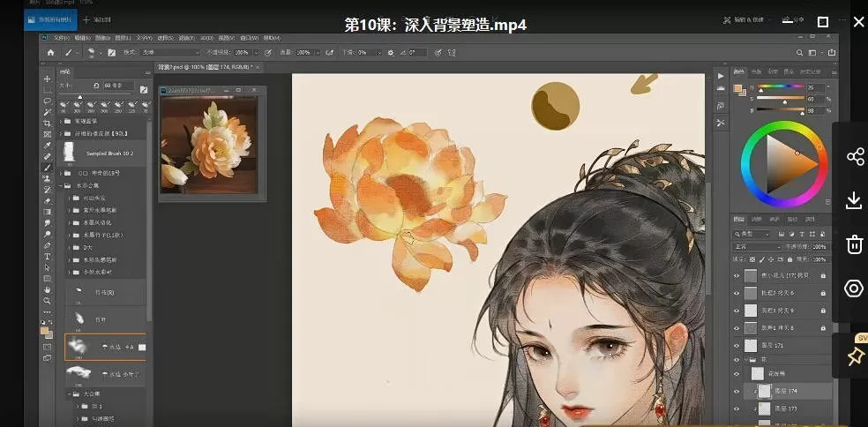Select the Type tool
This screenshot has height=427, width=868.
tap(47, 256)
